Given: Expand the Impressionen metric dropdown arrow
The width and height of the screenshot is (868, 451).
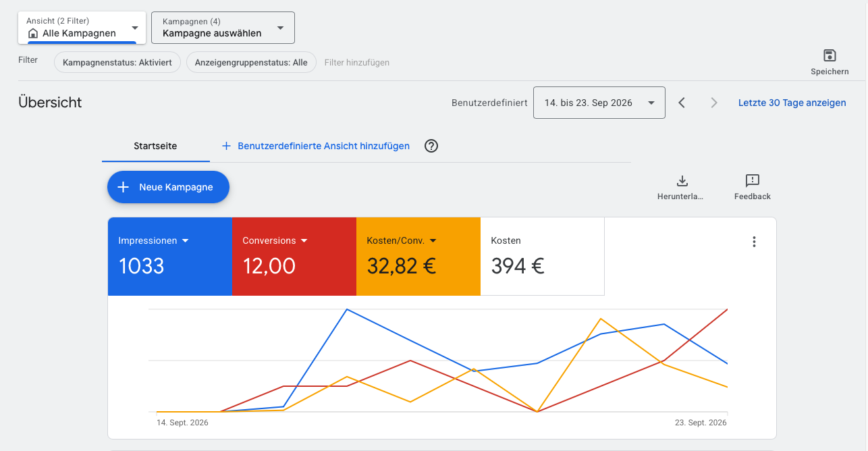Looking at the screenshot, I should coord(185,241).
